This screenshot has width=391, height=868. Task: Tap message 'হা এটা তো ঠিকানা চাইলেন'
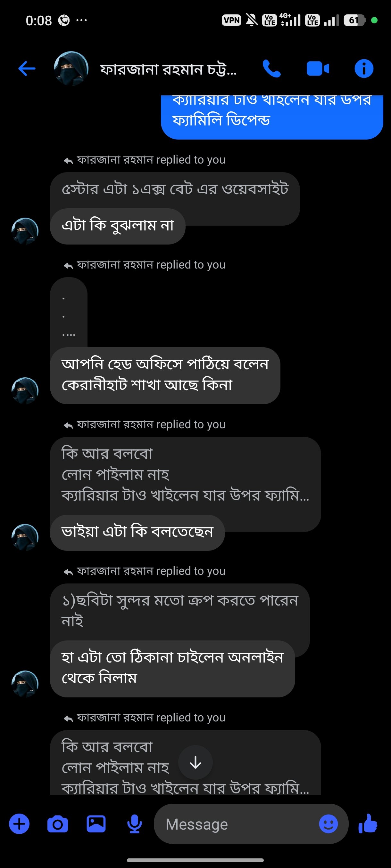coord(172,669)
